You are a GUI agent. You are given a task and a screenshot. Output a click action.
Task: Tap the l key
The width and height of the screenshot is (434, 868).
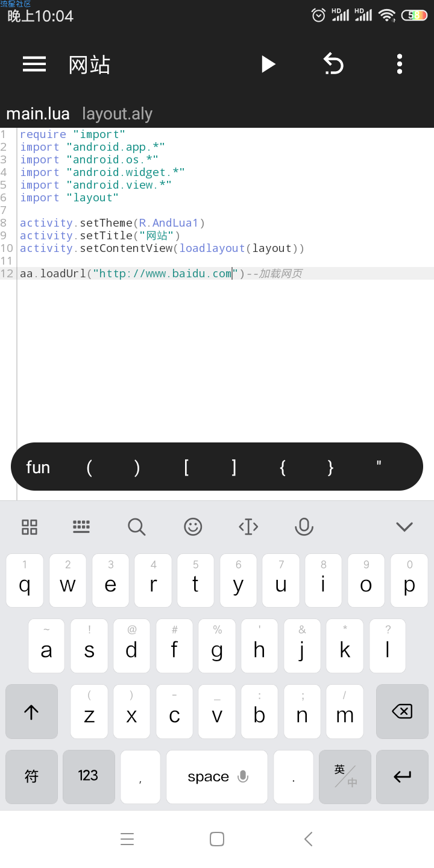click(x=388, y=646)
